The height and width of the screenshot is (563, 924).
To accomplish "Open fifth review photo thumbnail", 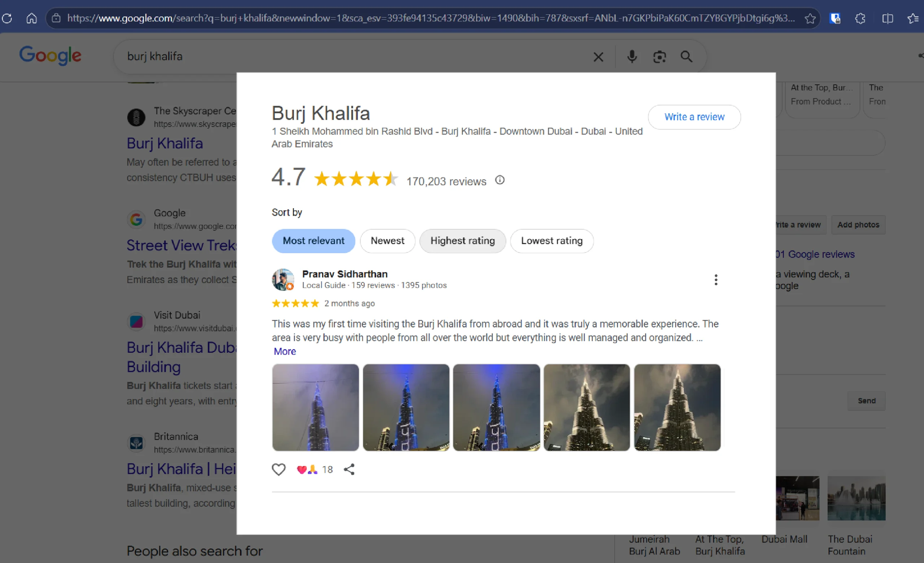I will (x=677, y=408).
